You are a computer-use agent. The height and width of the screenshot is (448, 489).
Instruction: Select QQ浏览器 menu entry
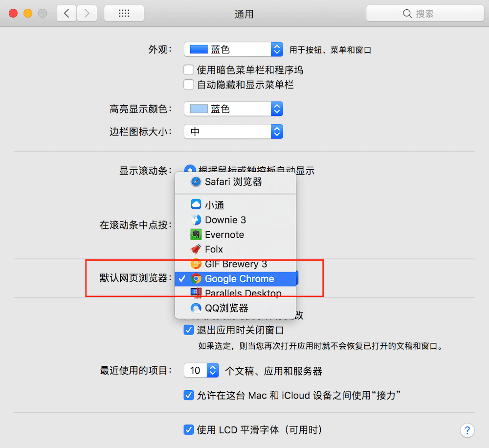[x=235, y=308]
